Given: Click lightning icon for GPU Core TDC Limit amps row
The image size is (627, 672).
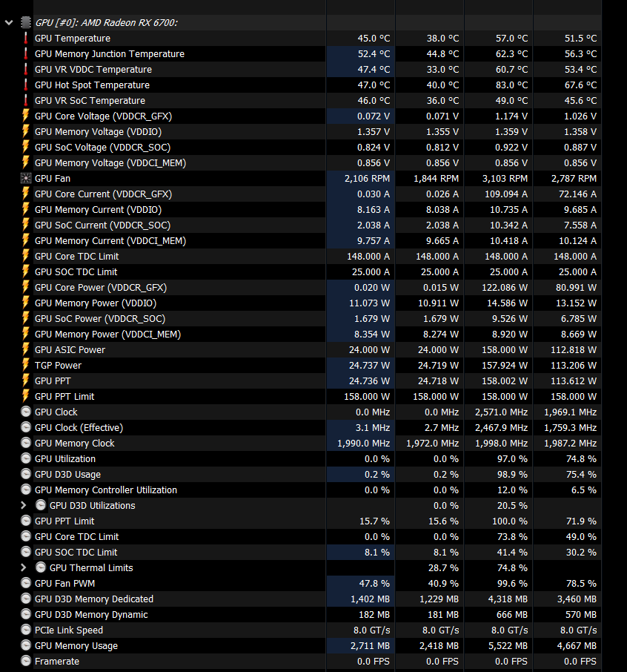Looking at the screenshot, I should tap(26, 257).
